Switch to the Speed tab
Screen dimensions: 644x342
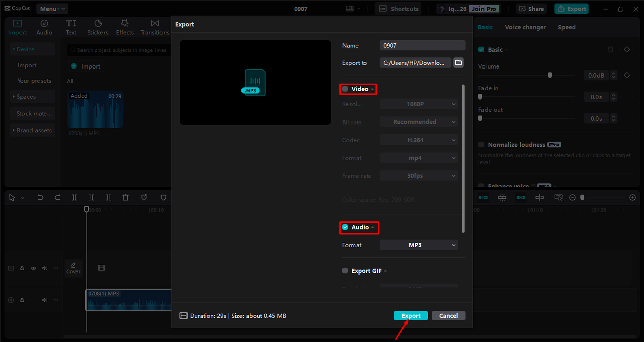coord(567,27)
